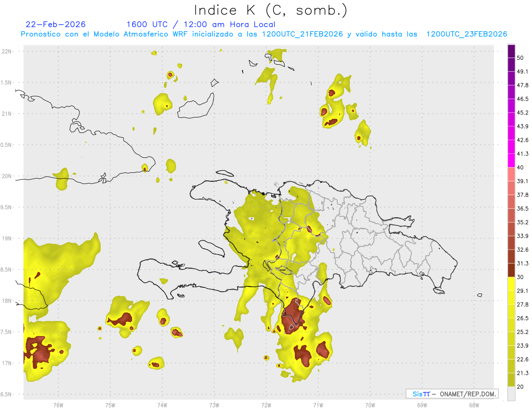Click the '1200UTC_23FEB2026' valid-until time text

point(466,34)
